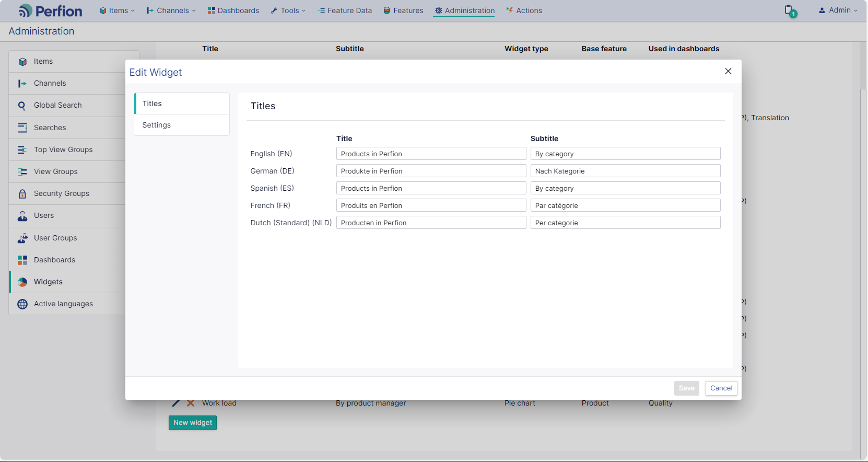
Task: Click the Searches list icon in sidebar
Action: [22, 128]
